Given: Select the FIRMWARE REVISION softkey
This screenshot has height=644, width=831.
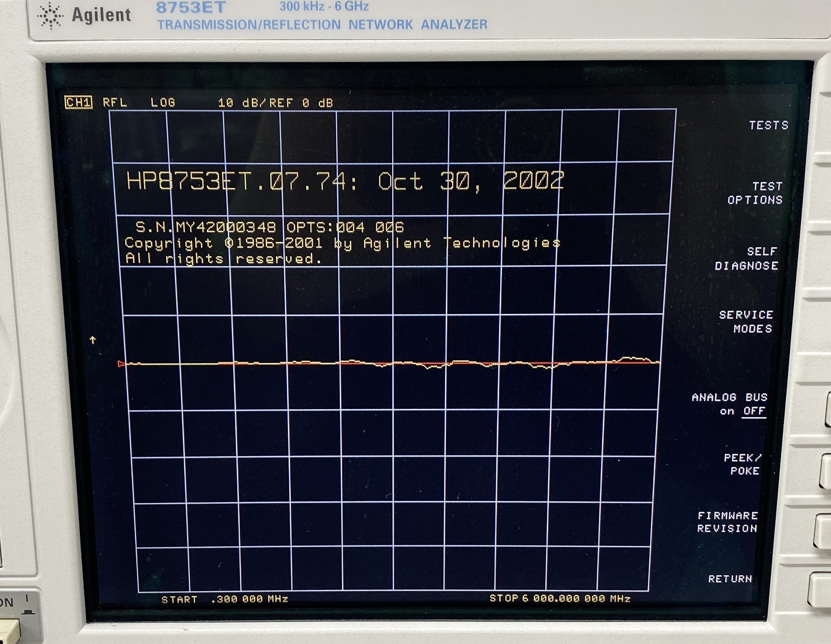Looking at the screenshot, I should 727,522.
